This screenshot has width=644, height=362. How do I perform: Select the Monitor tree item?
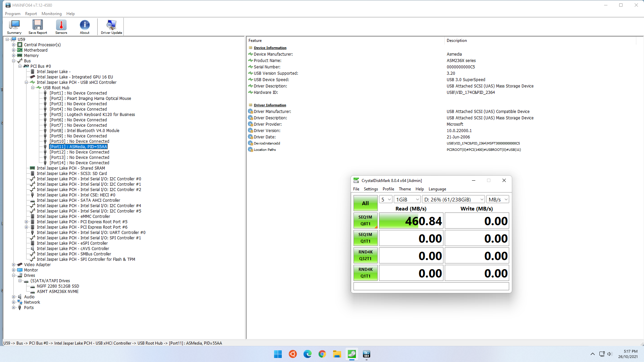31,270
